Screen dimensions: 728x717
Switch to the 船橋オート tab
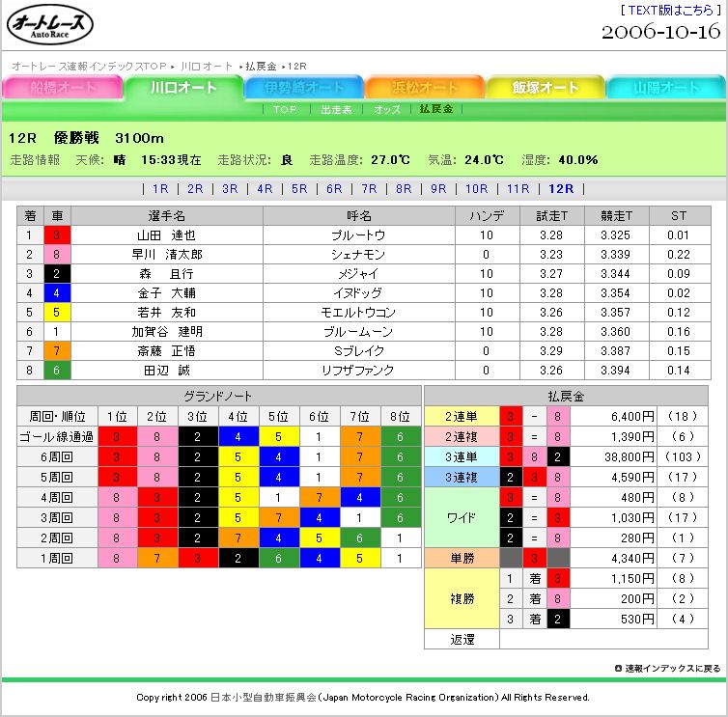point(63,87)
